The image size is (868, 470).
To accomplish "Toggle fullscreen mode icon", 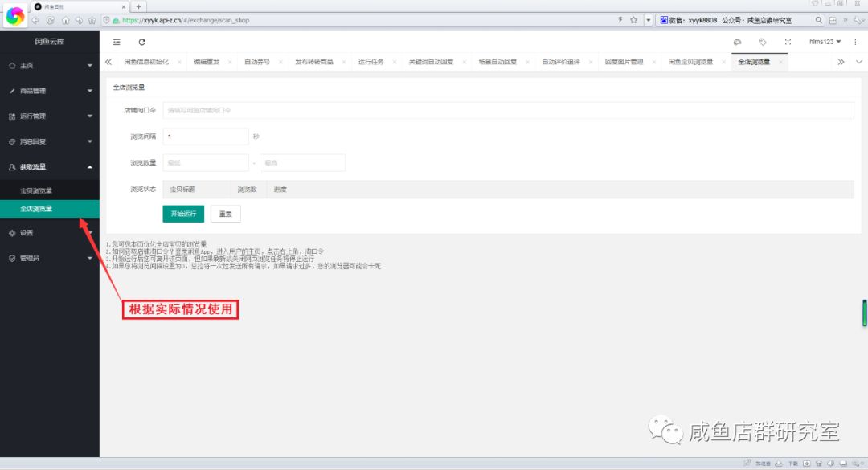I will [x=788, y=42].
